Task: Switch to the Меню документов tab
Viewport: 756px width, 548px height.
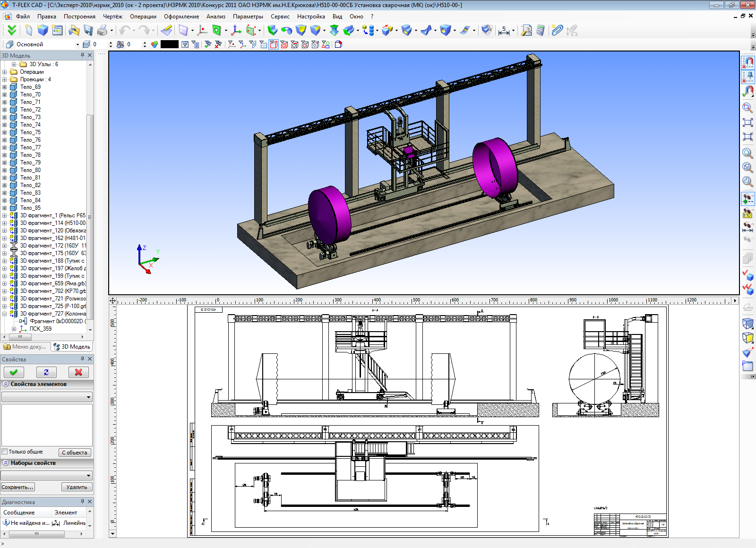Action: click(25, 347)
